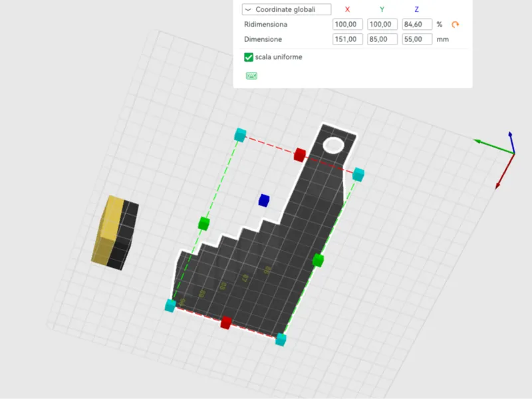Select the top-right cyan corner handle
The width and height of the screenshot is (532, 399).
(x=358, y=174)
